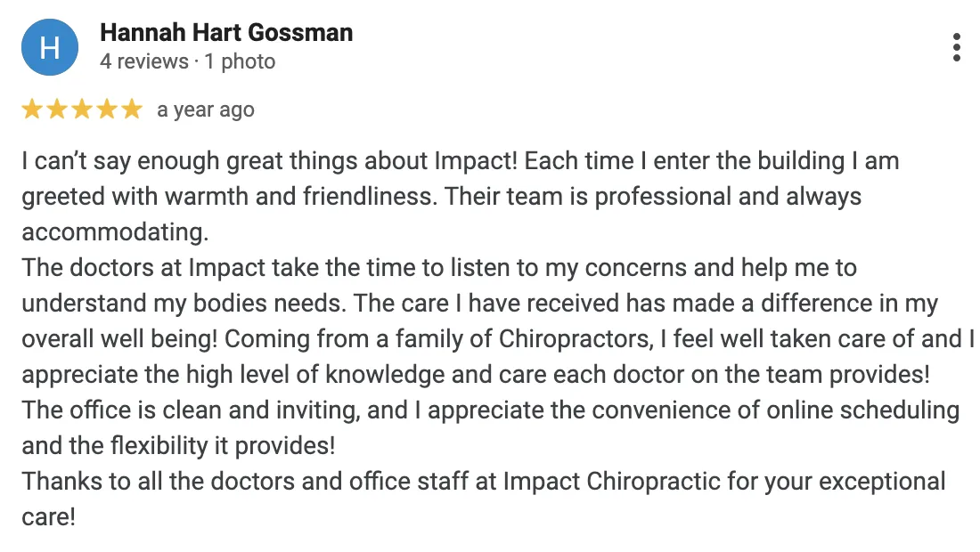Click the "1 photo" text under name
Screen dimensions: 980x552
tap(240, 61)
